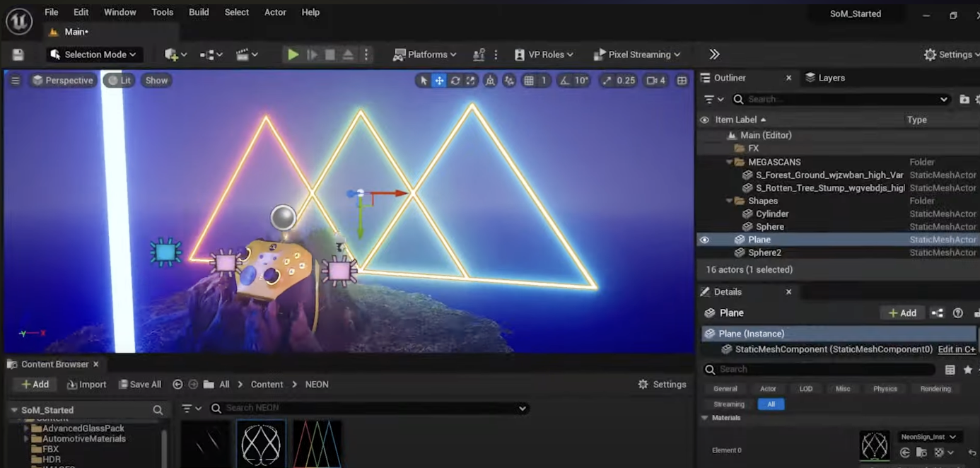980x468 pixels.
Task: Open the Pixel Streaming dropdown
Action: 636,54
